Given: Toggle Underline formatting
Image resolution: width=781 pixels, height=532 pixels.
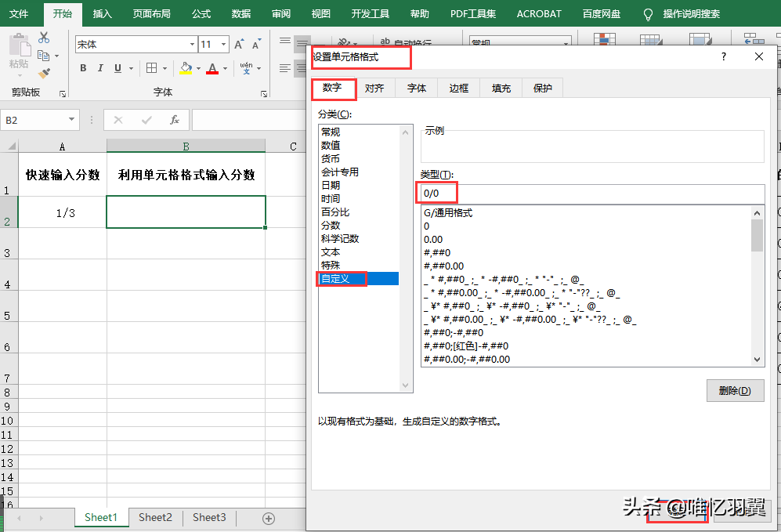Looking at the screenshot, I should tap(118, 68).
